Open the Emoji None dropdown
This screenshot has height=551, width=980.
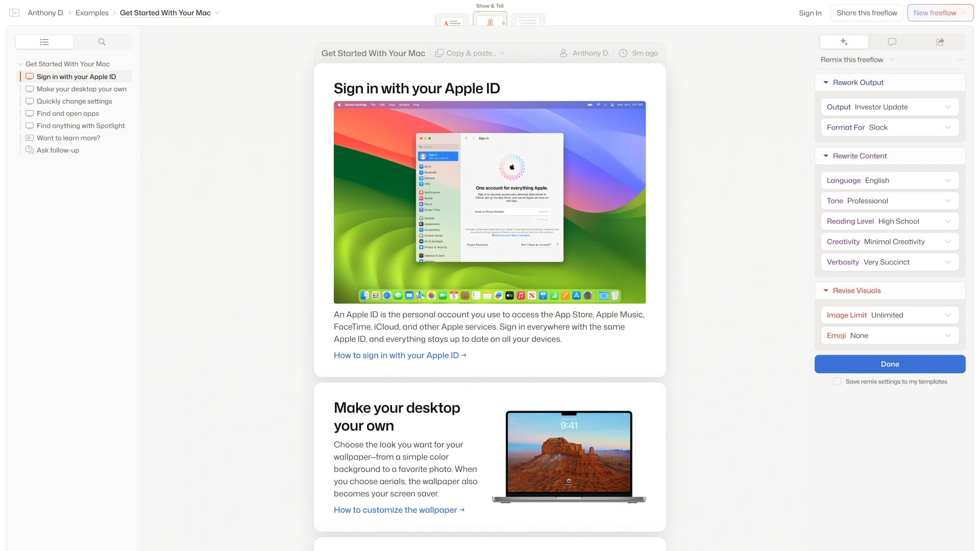click(x=890, y=336)
